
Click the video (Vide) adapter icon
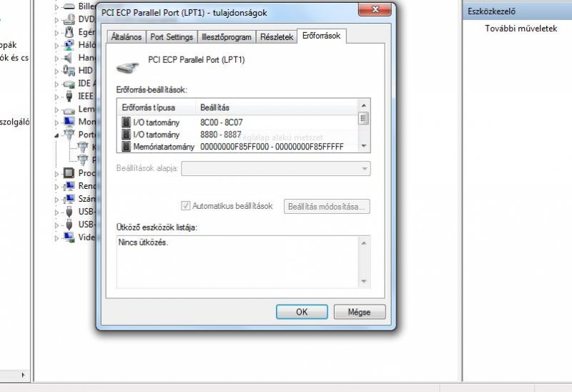(x=69, y=237)
